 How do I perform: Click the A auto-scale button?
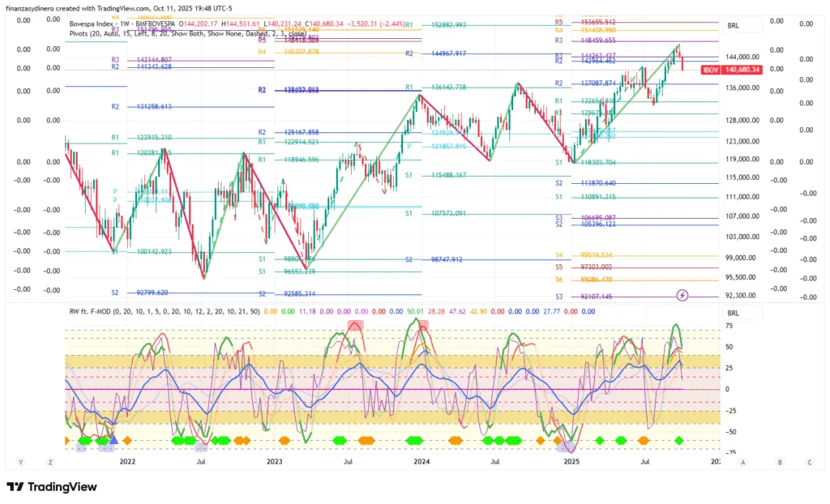click(742, 462)
